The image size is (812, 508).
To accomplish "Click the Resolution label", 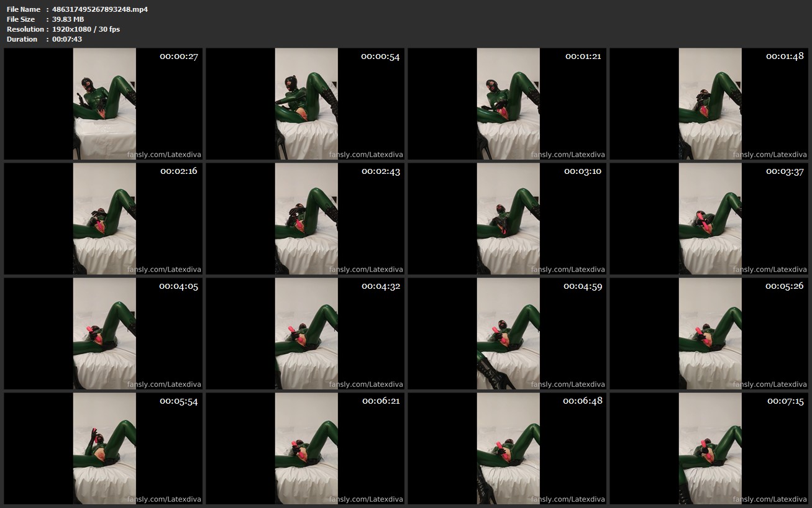I will [x=25, y=29].
